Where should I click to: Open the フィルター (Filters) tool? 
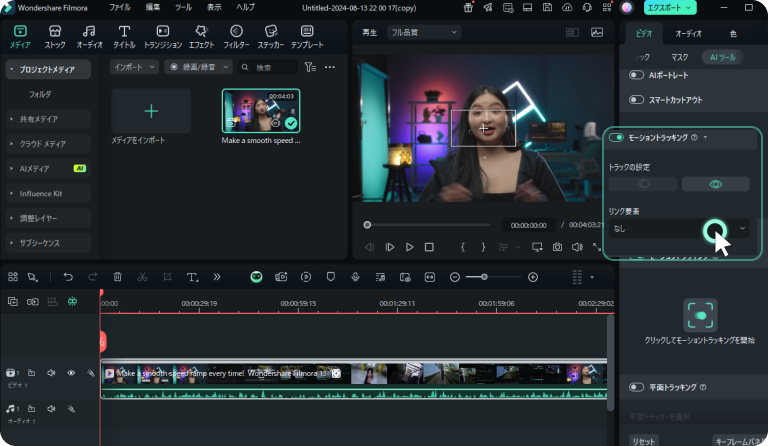pos(236,37)
